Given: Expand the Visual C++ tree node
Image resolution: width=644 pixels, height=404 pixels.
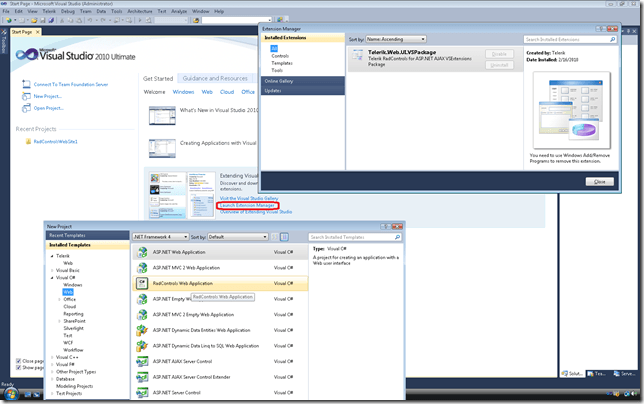Looking at the screenshot, I should 52,357.
